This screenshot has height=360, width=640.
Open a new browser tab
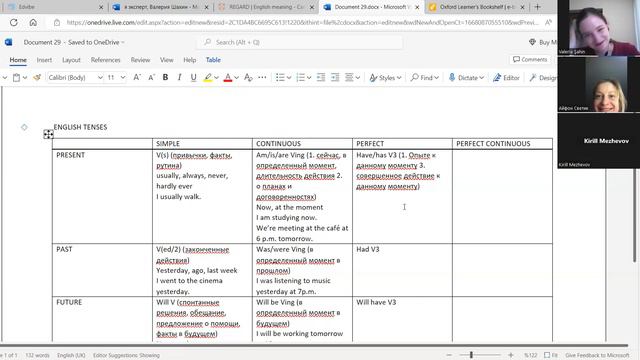coord(538,7)
